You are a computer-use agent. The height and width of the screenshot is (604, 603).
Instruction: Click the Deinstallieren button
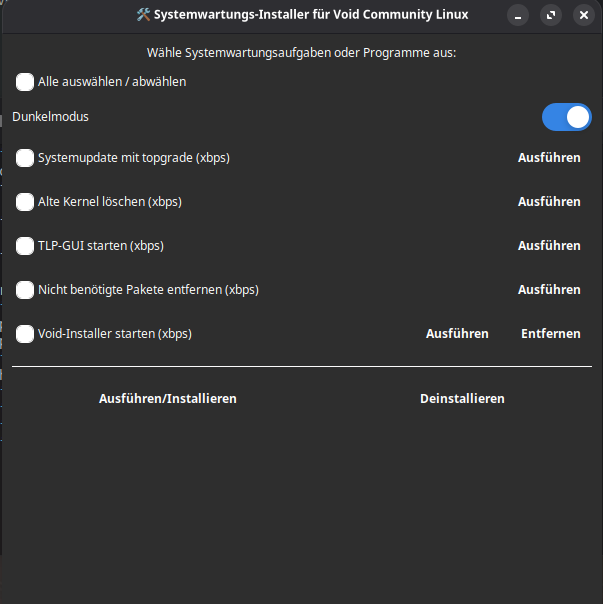click(x=462, y=399)
